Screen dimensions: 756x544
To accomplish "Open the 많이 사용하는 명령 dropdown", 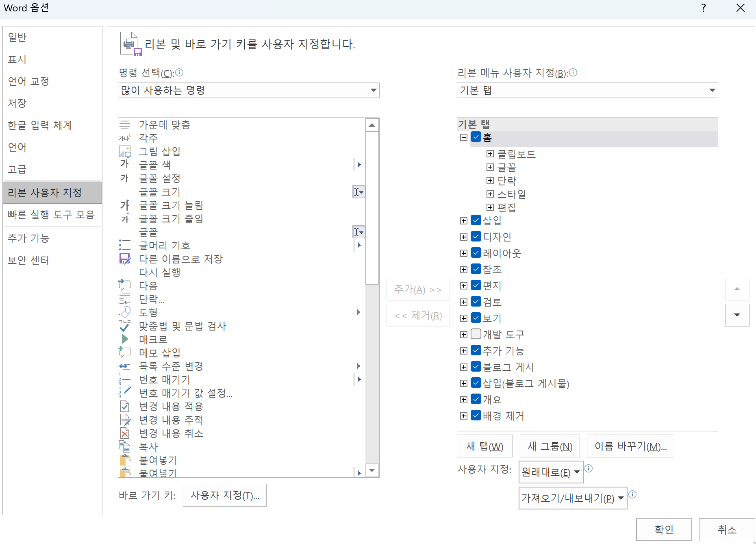I will [248, 90].
